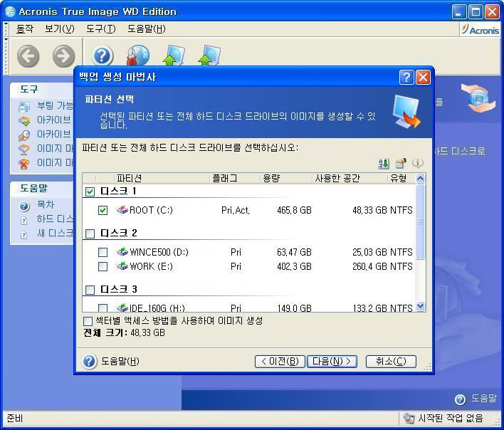This screenshot has width=504, height=430.
Task: Click the ROOT (C:) drive icon
Action: 122,210
